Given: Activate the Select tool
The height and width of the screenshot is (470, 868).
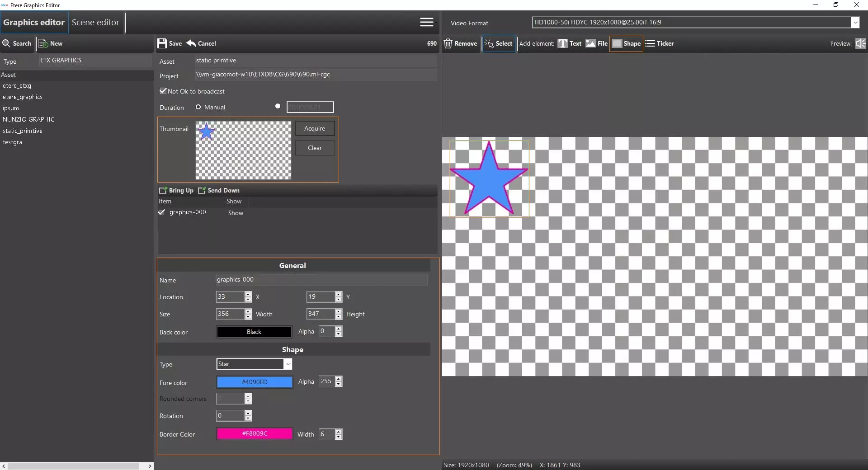Looking at the screenshot, I should [499, 43].
